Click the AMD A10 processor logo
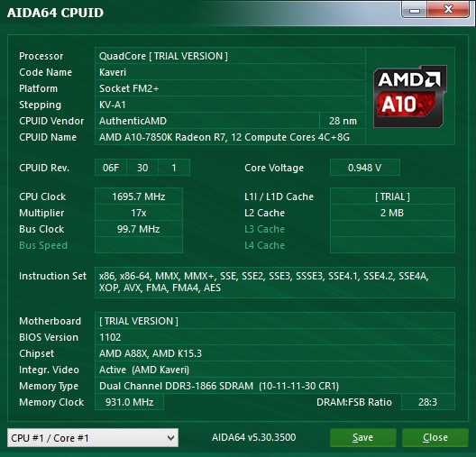This screenshot has width=476, height=457. click(410, 96)
